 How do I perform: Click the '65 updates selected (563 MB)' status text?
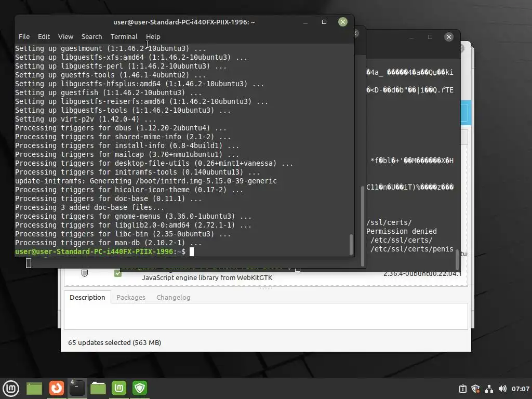coord(115,343)
